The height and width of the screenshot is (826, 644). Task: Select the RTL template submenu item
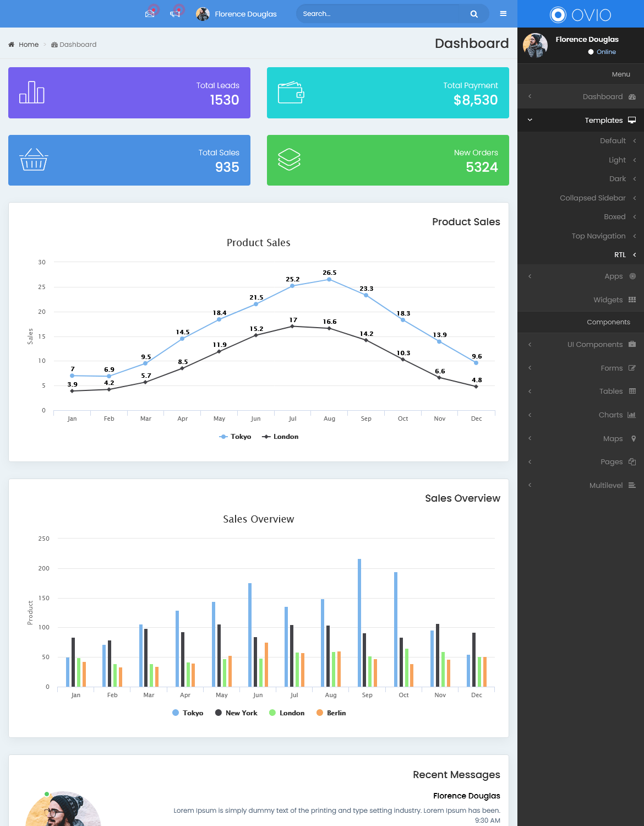[581, 255]
